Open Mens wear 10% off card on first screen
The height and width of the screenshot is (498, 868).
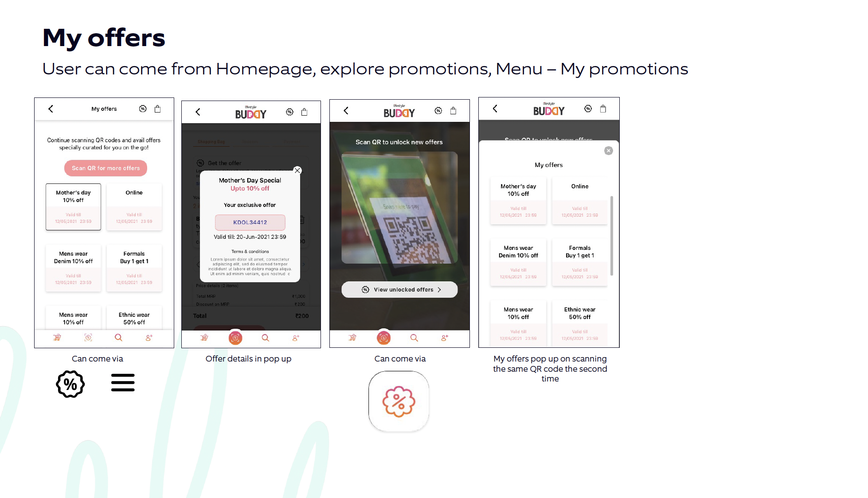(x=73, y=318)
